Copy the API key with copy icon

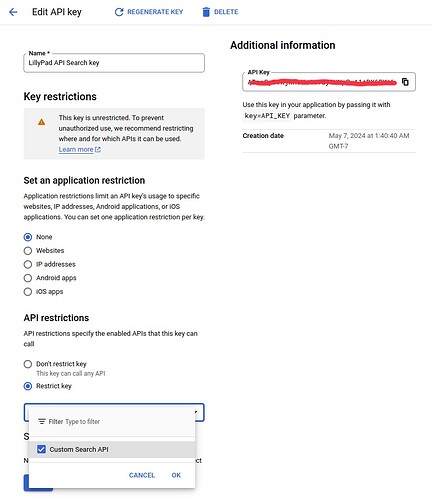405,82
